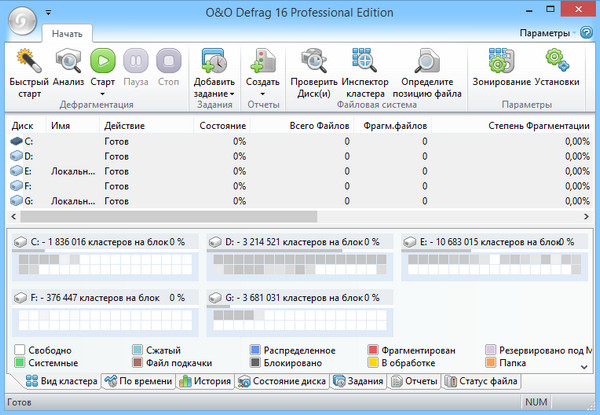Open the Статус файла tab
This screenshot has height=415, width=600.
(481, 381)
